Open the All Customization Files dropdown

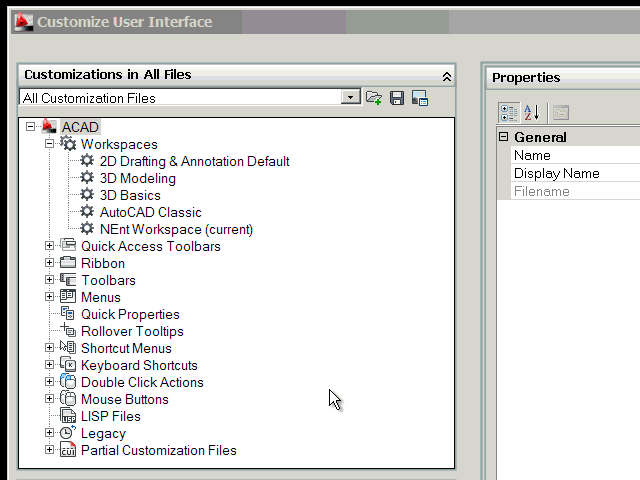point(350,98)
